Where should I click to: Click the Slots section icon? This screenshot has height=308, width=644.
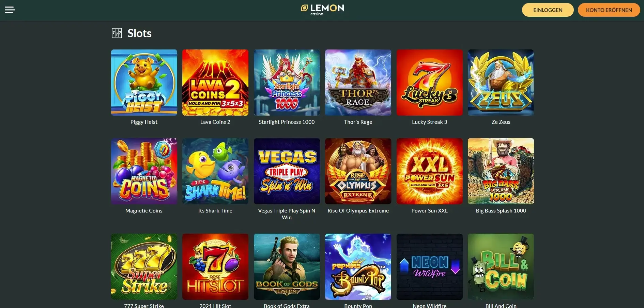coord(117,33)
